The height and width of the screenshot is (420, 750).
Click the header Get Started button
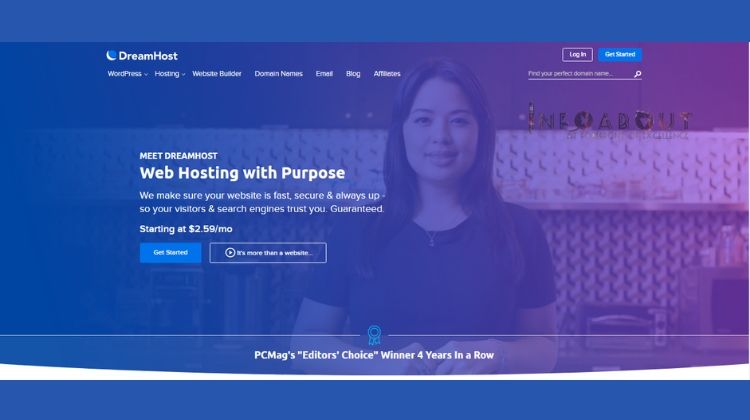click(620, 55)
